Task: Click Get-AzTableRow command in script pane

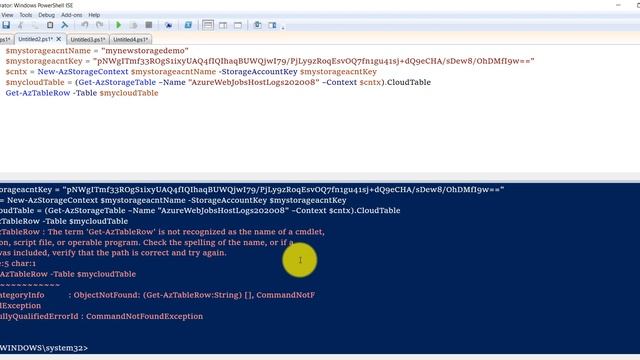Action: pos(38,93)
